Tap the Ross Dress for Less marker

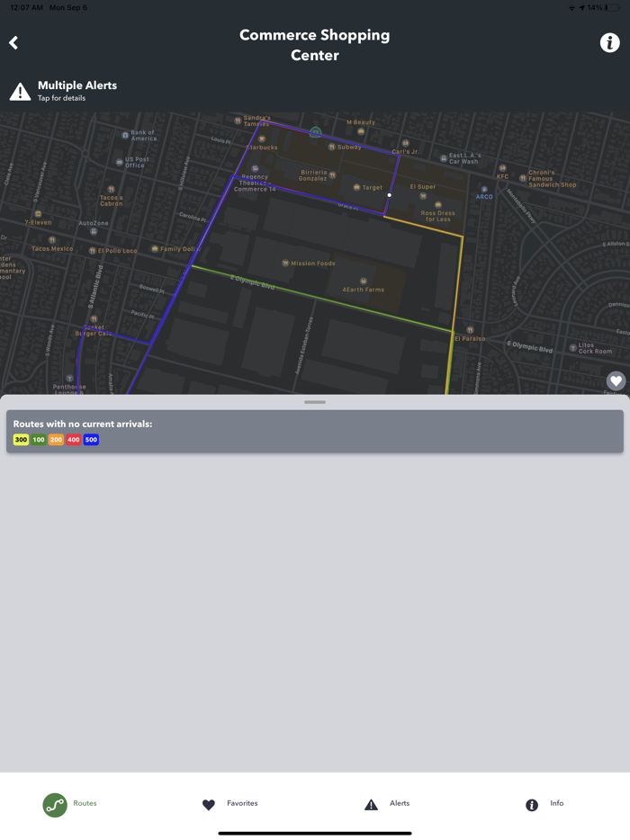tap(438, 205)
